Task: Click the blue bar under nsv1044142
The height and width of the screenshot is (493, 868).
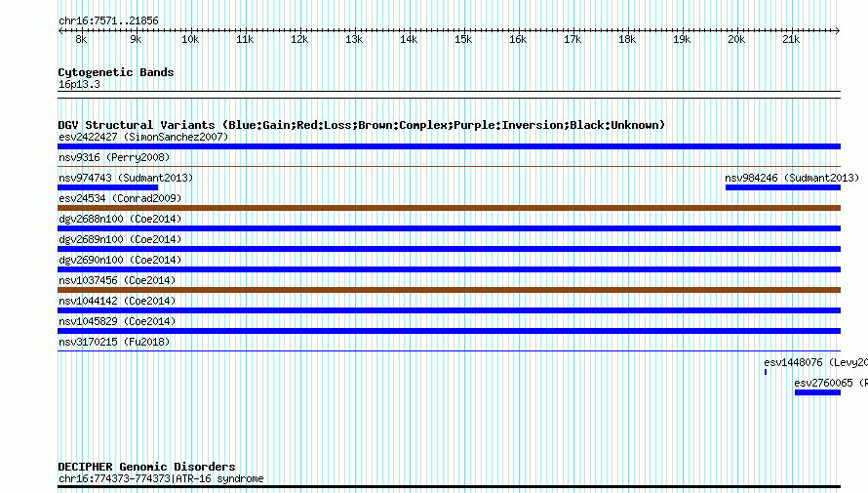Action: coord(449,310)
